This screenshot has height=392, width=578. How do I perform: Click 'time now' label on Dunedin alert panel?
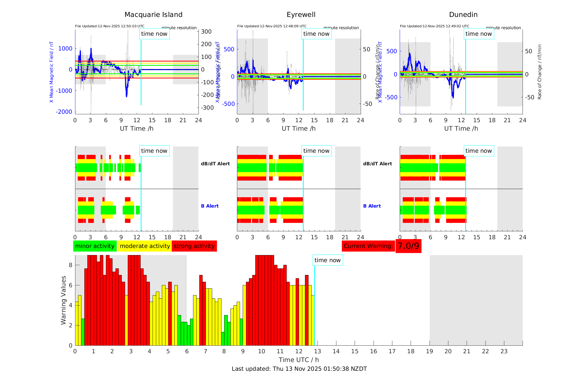point(479,151)
